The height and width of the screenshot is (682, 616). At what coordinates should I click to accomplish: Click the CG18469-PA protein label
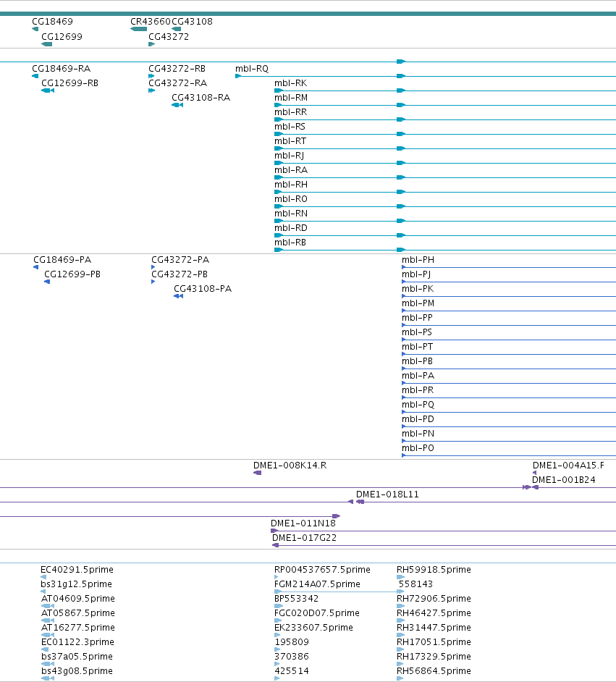[62, 260]
